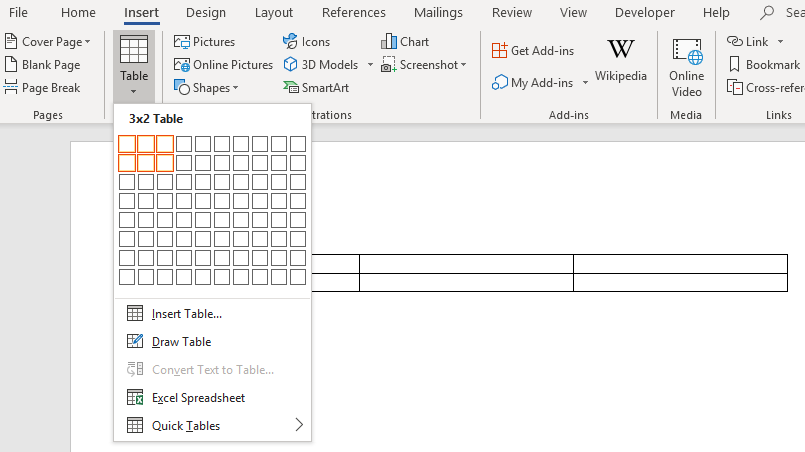
Task: Insert 3D Models
Action: pos(321,65)
